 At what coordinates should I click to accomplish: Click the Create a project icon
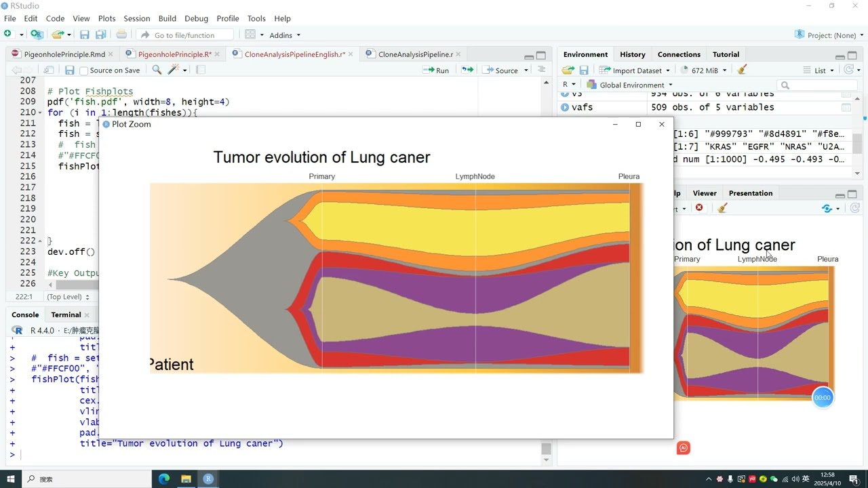[37, 35]
